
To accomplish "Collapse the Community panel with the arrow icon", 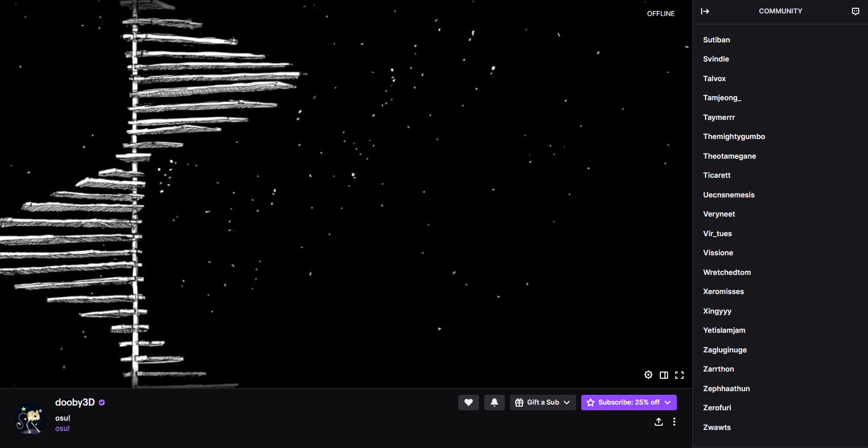I will pyautogui.click(x=705, y=11).
